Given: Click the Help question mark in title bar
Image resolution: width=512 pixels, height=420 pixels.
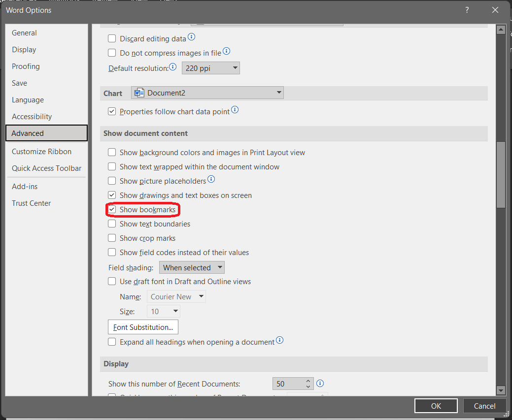Looking at the screenshot, I should (x=466, y=10).
